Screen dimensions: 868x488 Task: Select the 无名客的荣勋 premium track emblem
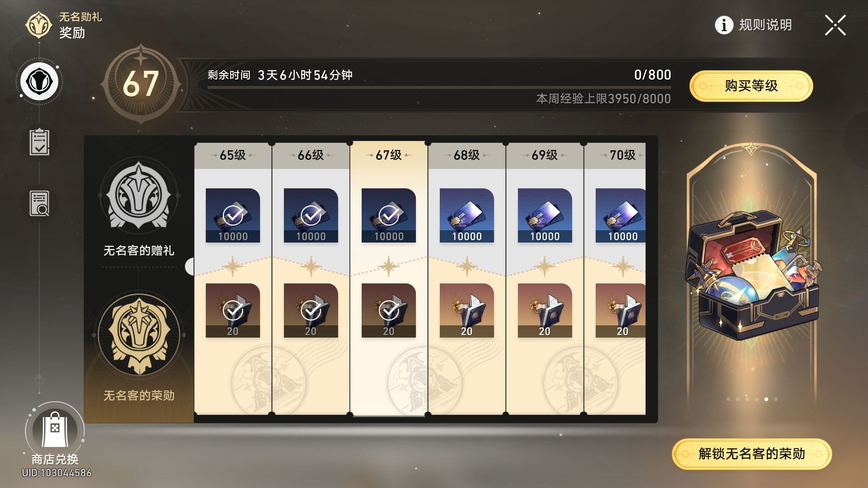[x=139, y=335]
